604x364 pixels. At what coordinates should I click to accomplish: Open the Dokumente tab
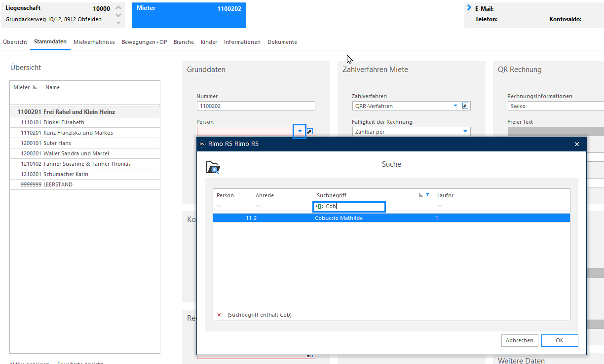tap(282, 42)
